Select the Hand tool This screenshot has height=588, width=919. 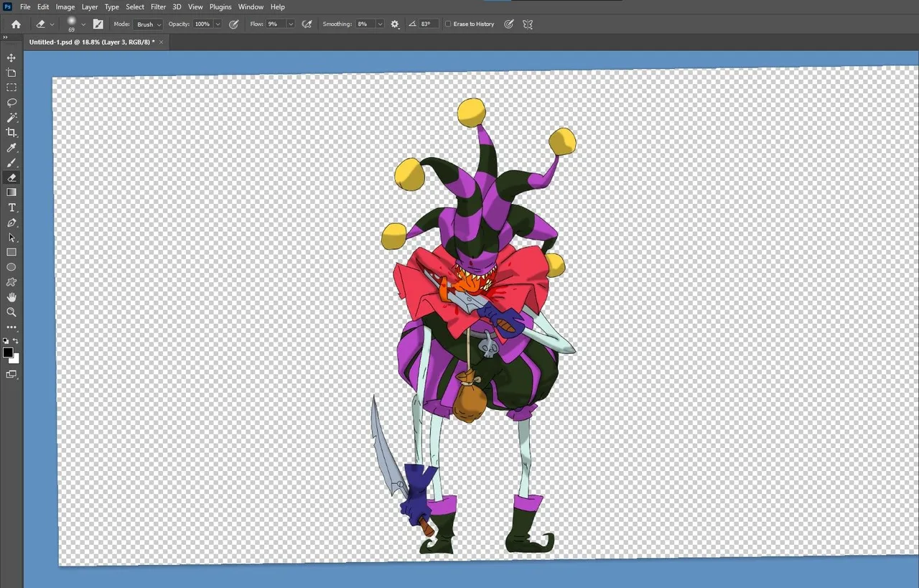click(11, 297)
